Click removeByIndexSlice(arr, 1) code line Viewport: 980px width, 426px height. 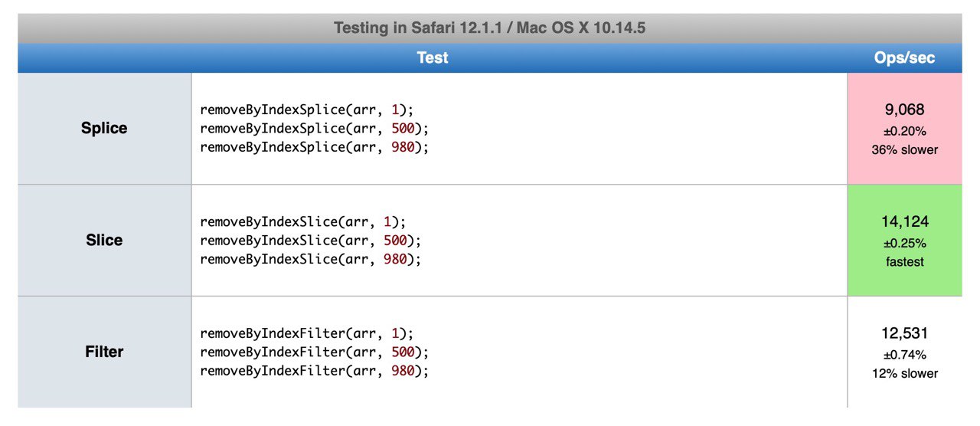pyautogui.click(x=303, y=222)
